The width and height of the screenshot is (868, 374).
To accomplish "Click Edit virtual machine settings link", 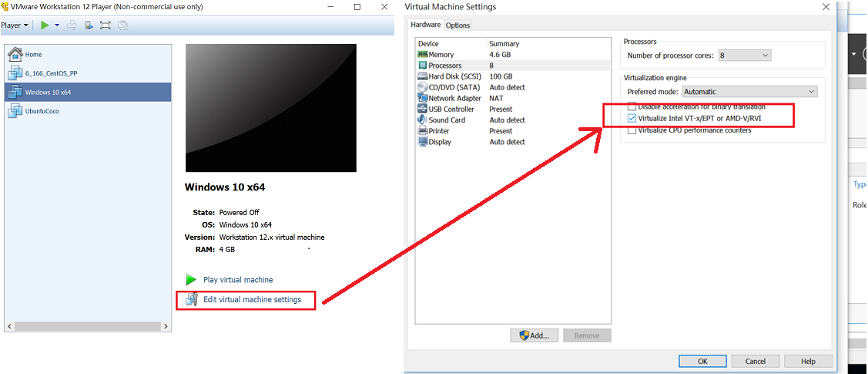I will (x=252, y=299).
